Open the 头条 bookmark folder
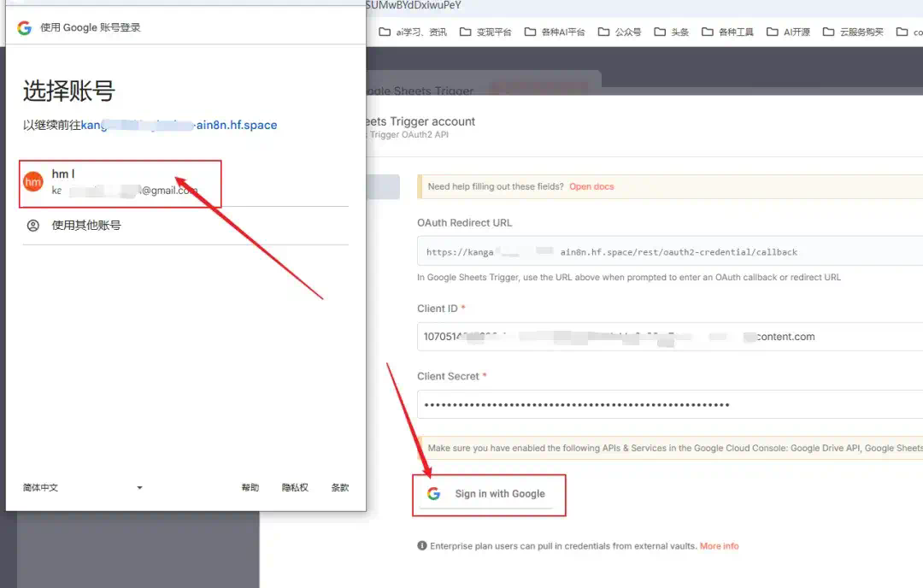The width and height of the screenshot is (923, 588). click(x=671, y=32)
